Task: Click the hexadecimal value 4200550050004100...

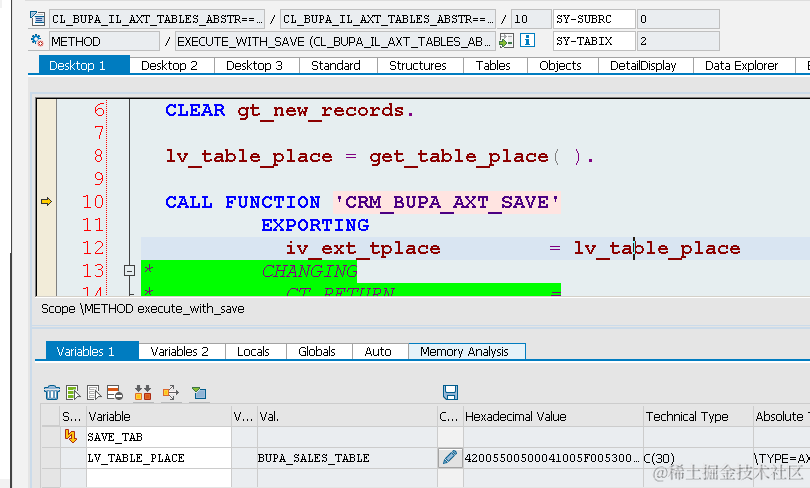Action: point(553,458)
